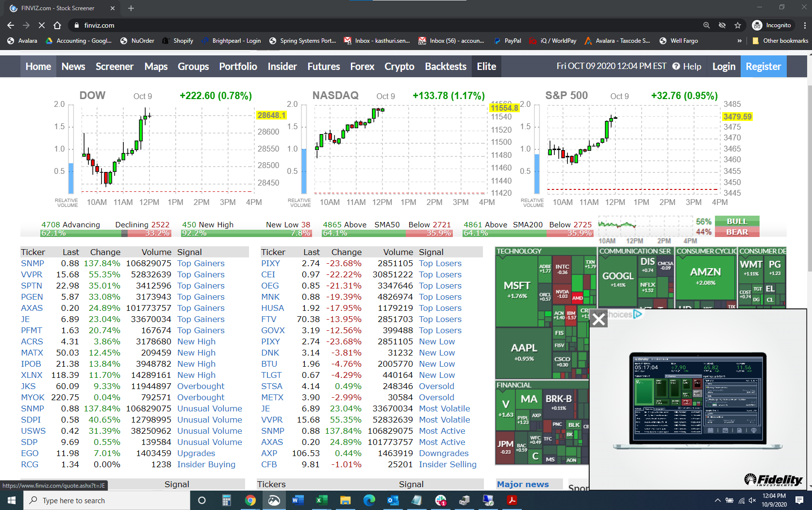Screen dimensions: 812x510
Task: Click the Help question mark icon
Action: (x=676, y=66)
